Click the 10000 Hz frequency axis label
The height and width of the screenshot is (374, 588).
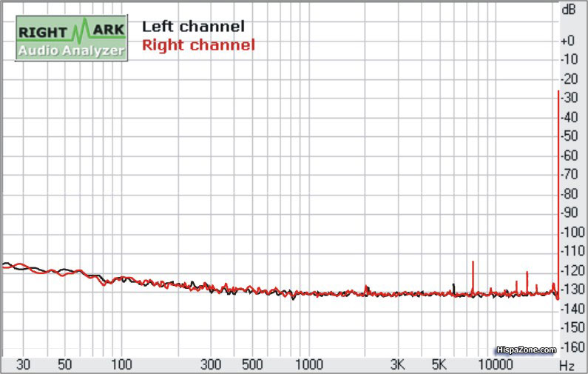(x=495, y=365)
